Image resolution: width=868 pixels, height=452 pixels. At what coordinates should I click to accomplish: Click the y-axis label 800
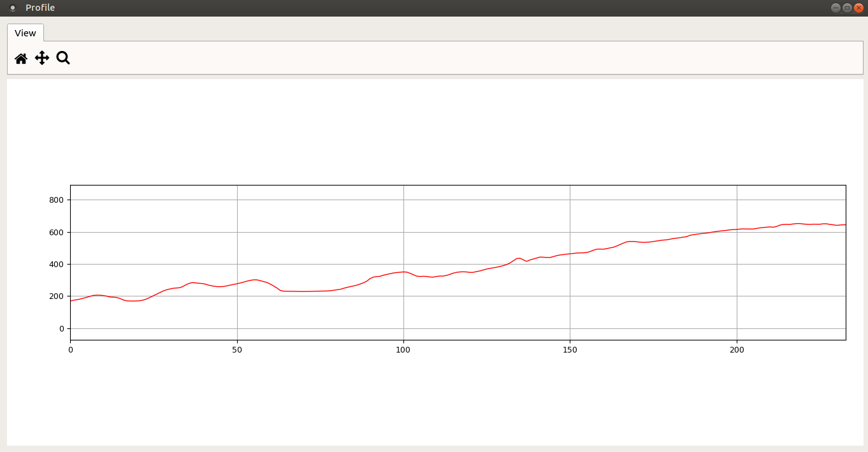57,200
